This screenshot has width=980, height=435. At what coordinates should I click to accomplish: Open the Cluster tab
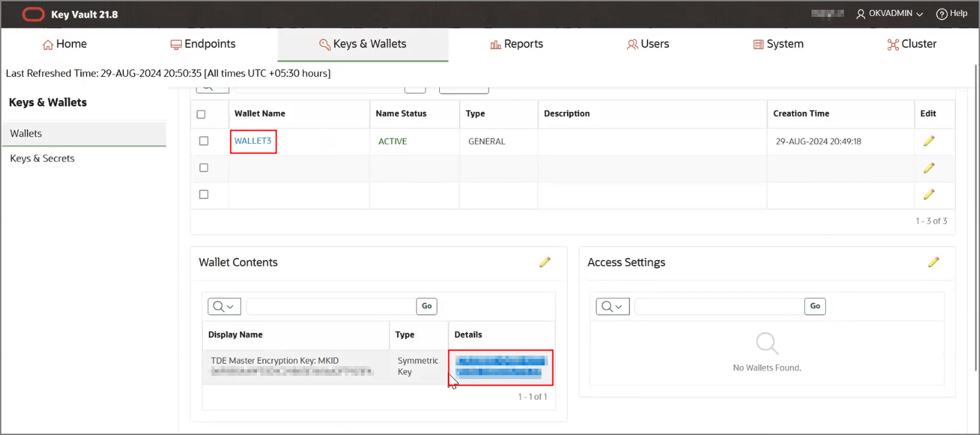[x=912, y=44]
